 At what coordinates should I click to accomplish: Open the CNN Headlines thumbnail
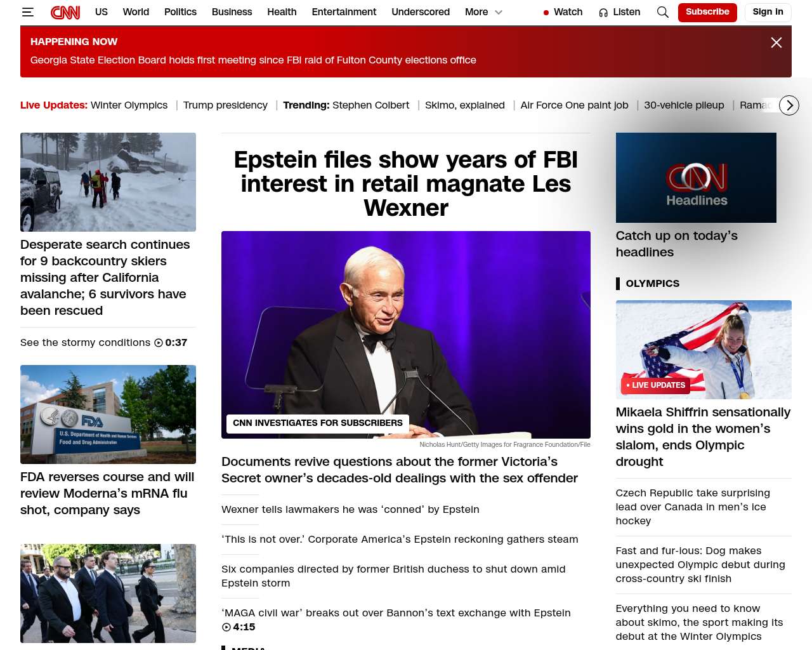click(696, 178)
